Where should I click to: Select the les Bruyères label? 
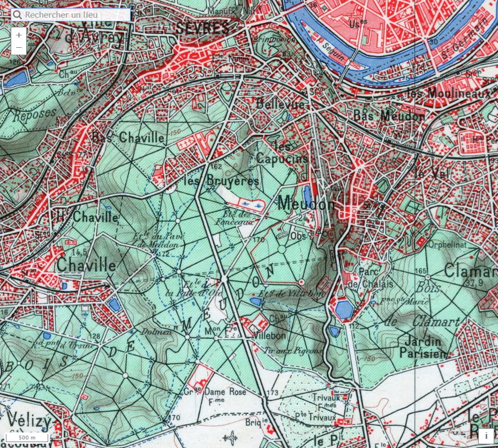coord(221,181)
